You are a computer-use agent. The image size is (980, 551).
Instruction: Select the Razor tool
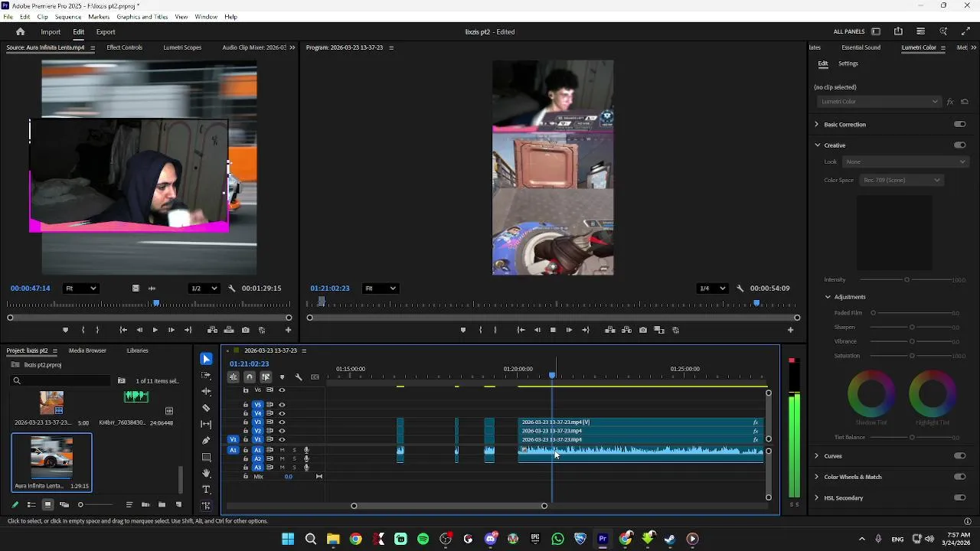(x=206, y=408)
